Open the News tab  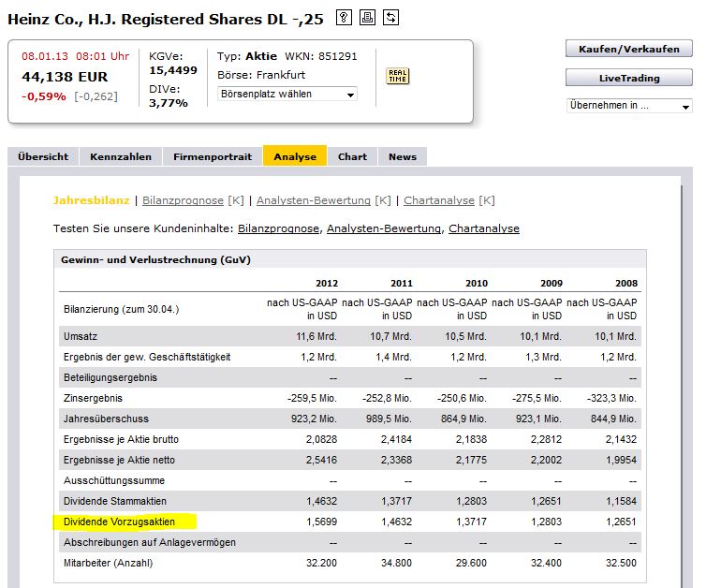403,156
